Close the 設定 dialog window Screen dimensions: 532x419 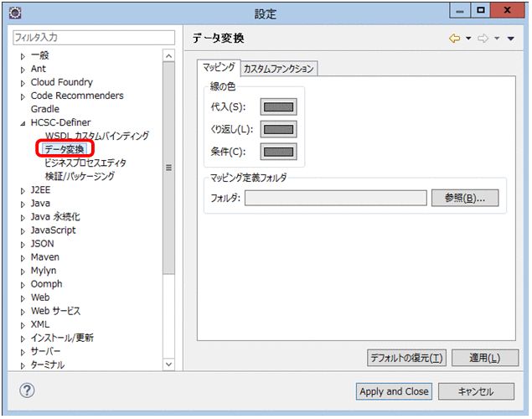coord(507,11)
